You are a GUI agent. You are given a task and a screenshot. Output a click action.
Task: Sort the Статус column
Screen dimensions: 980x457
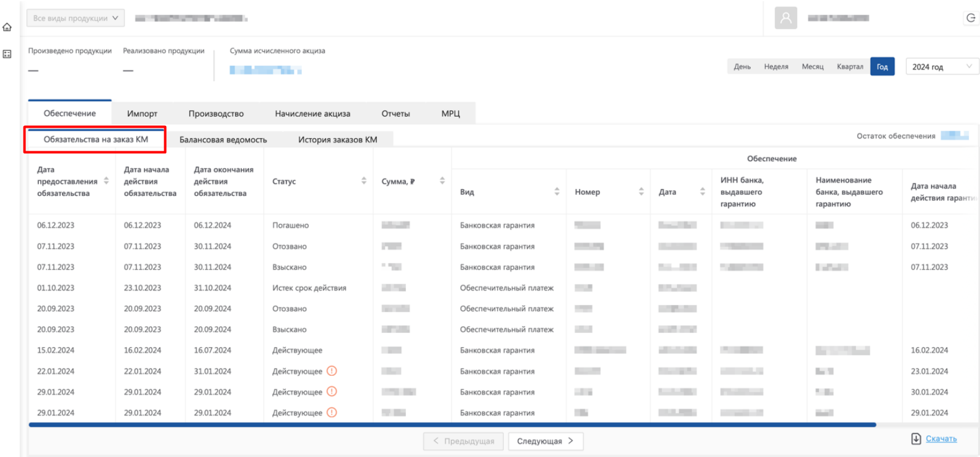pos(364,181)
